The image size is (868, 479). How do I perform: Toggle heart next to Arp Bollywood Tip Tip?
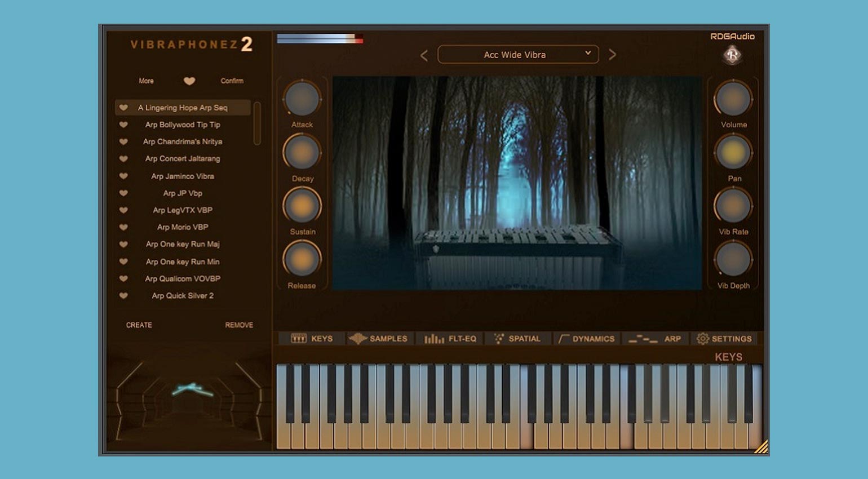(123, 125)
